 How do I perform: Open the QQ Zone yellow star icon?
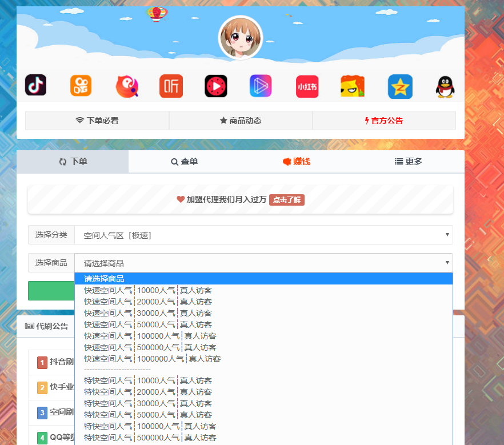click(x=400, y=86)
